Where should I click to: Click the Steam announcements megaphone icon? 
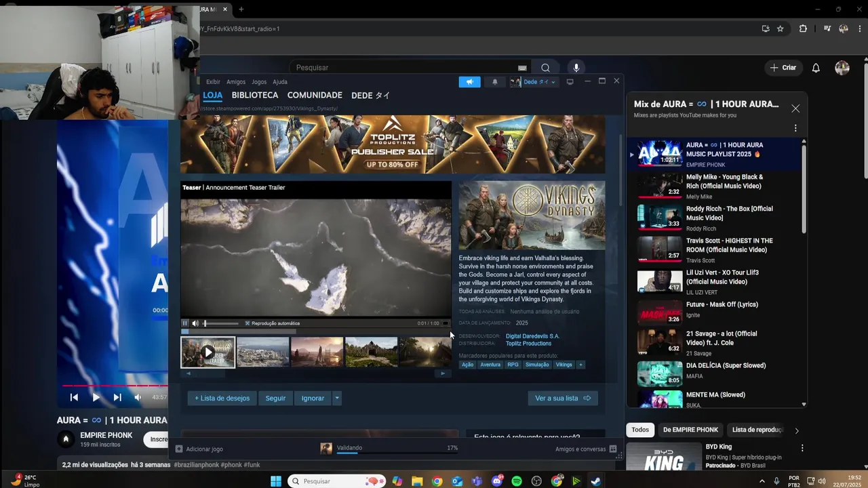tap(469, 82)
